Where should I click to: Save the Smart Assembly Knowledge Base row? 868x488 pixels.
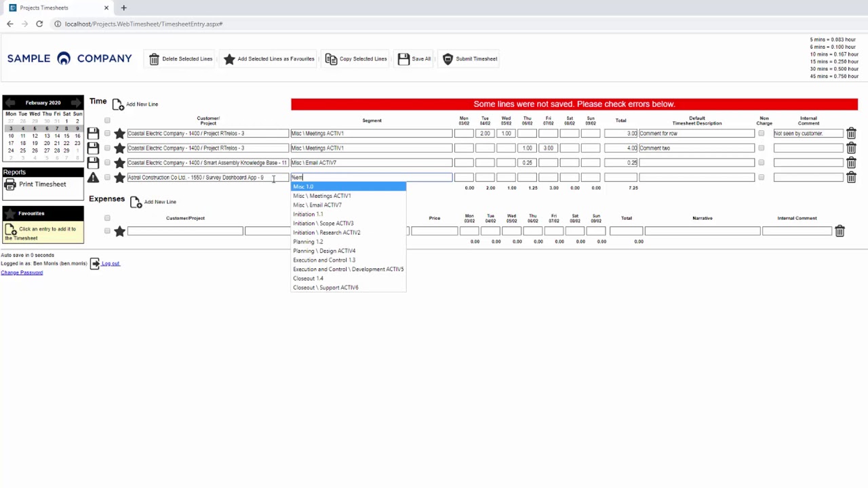click(x=93, y=163)
